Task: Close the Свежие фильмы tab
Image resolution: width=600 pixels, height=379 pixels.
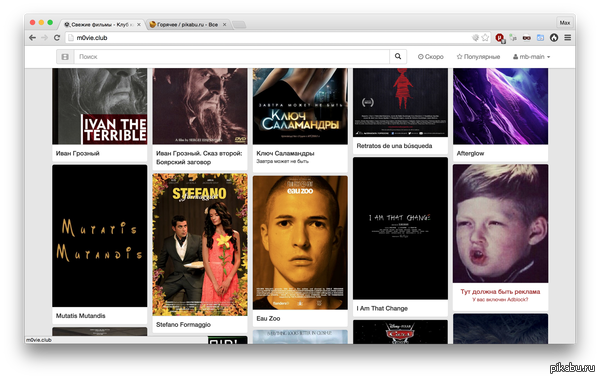Action: [139, 25]
